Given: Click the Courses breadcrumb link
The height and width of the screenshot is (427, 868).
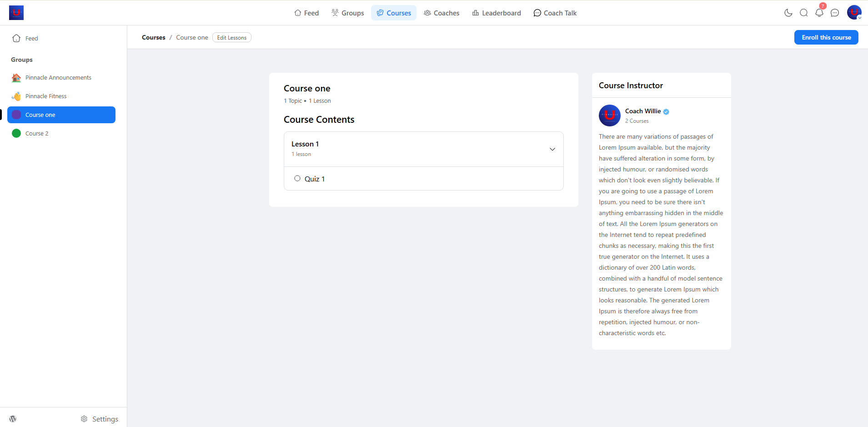Looking at the screenshot, I should 154,37.
